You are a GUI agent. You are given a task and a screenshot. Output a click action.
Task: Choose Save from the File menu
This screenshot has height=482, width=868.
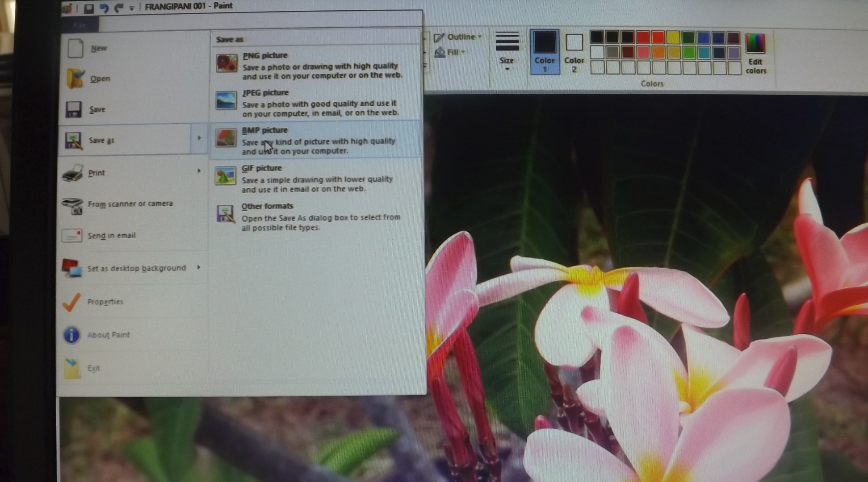[x=134, y=109]
